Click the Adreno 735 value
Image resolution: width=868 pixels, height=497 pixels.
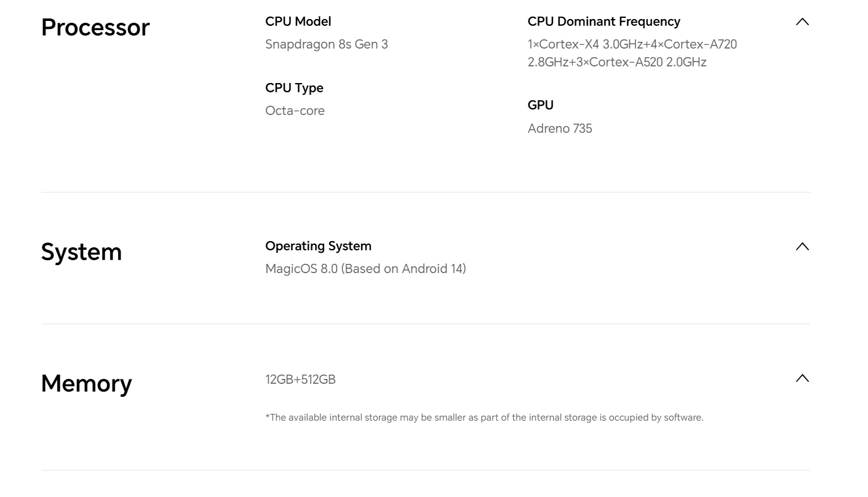tap(560, 129)
